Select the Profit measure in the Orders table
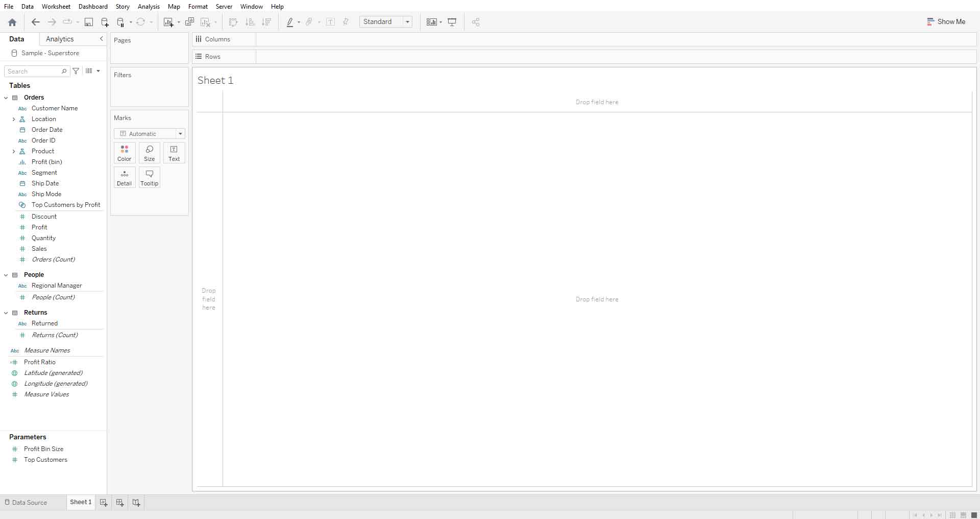 39,227
